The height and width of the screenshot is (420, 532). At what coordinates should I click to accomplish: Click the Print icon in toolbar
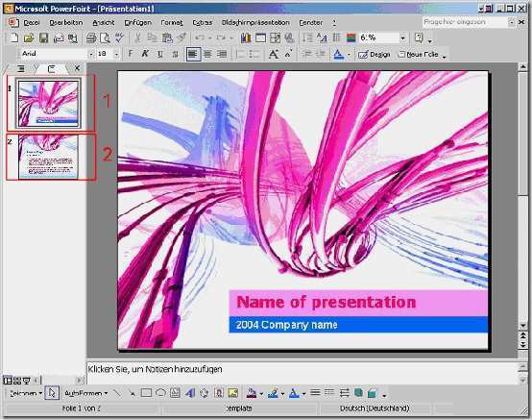point(91,37)
